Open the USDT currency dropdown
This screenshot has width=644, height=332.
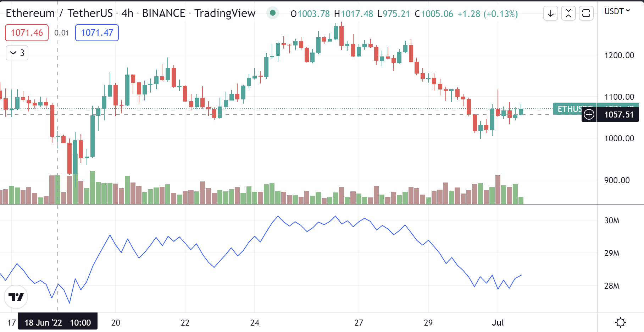[617, 11]
